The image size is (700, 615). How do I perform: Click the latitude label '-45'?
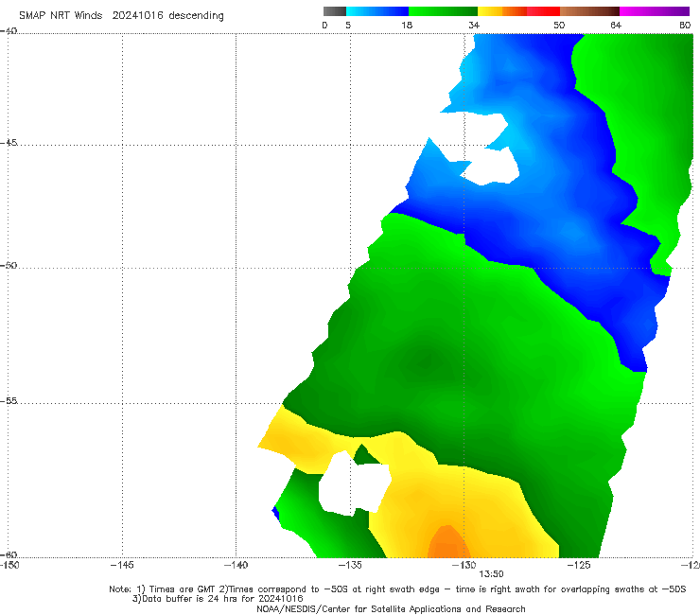pos(9,143)
